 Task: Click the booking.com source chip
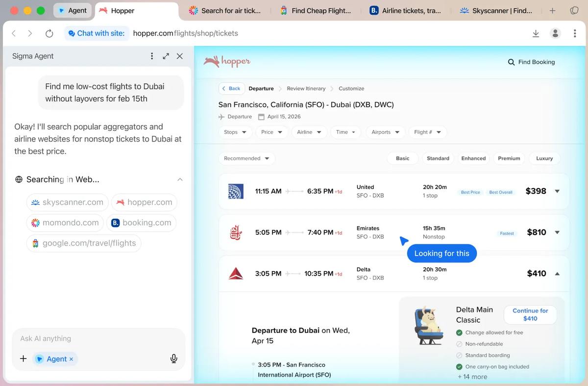coord(141,223)
